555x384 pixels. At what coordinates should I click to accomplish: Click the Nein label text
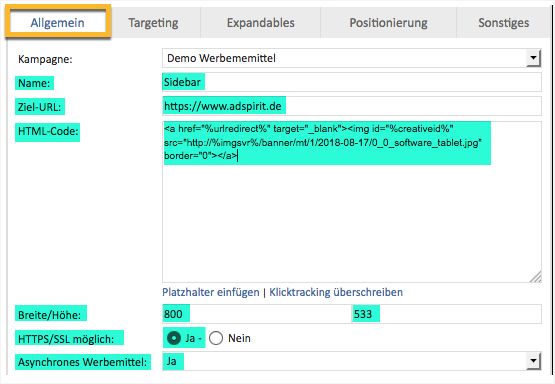pos(239,338)
